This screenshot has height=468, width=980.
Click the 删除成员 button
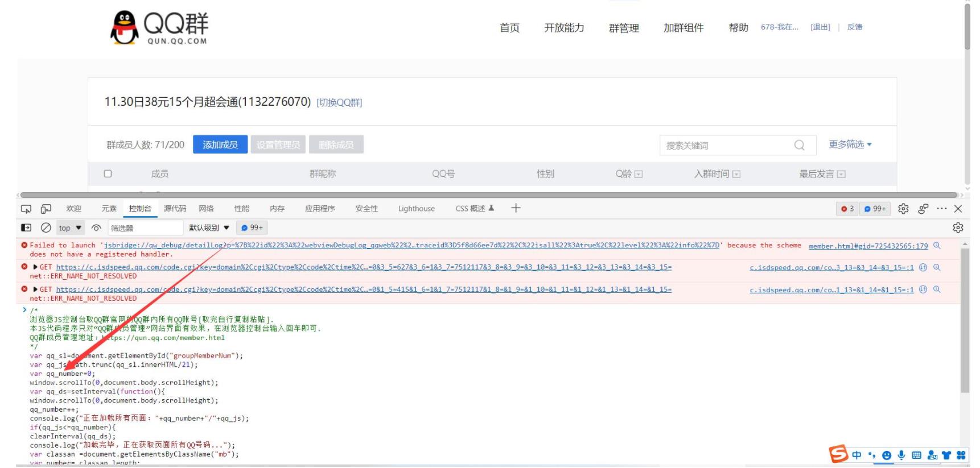(336, 144)
